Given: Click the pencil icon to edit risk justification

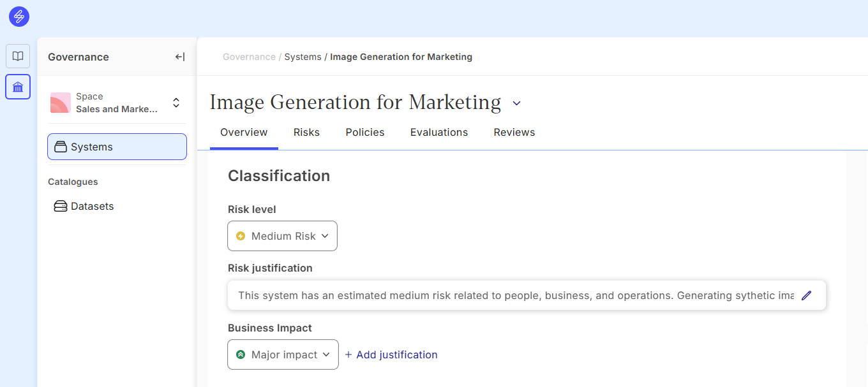Looking at the screenshot, I should (806, 295).
